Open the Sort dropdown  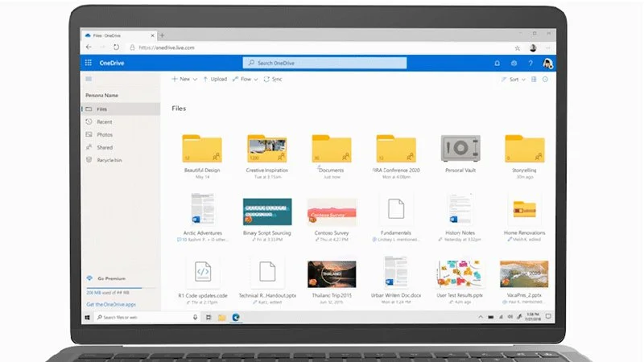pyautogui.click(x=514, y=79)
